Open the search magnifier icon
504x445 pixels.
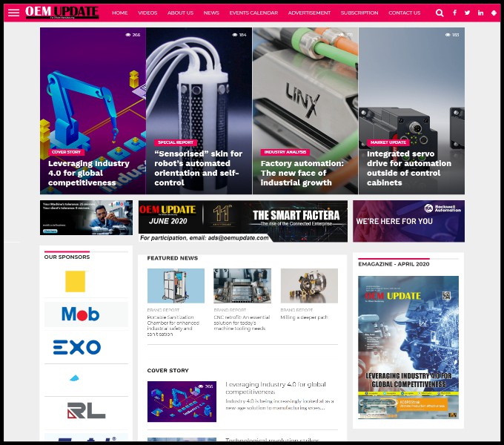pyautogui.click(x=440, y=13)
